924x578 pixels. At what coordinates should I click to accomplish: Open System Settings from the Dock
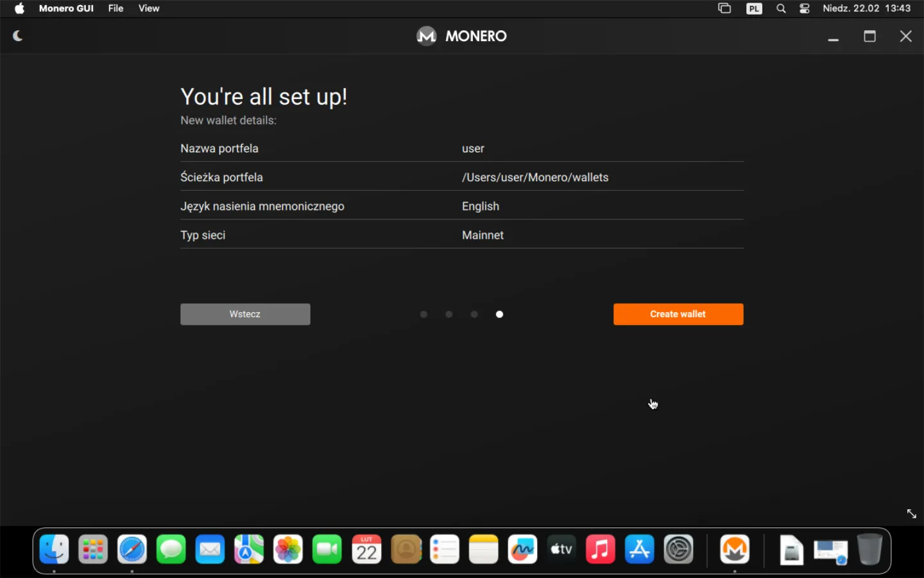[679, 550]
